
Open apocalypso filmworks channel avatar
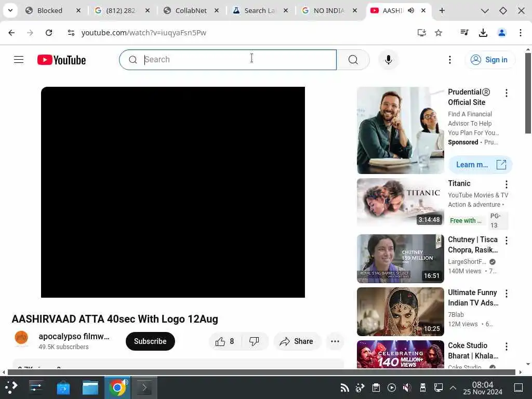(x=21, y=338)
